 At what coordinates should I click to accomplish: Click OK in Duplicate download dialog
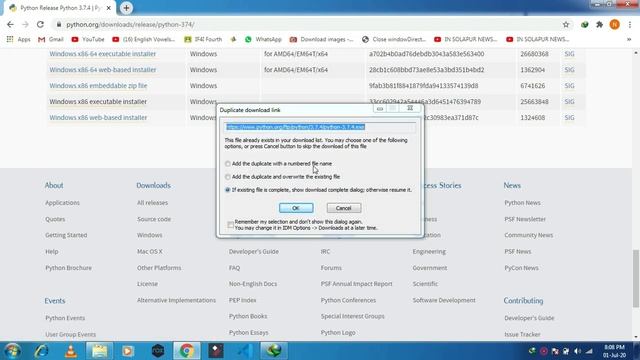[x=296, y=208]
